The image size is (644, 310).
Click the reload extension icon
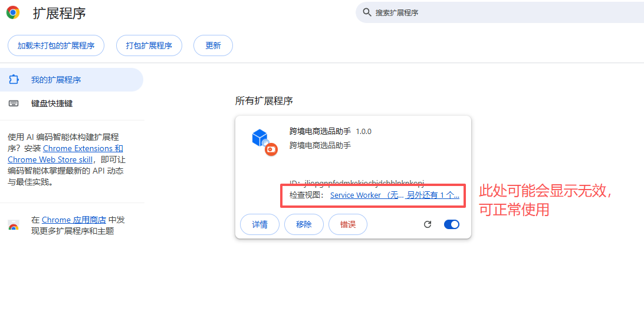[x=428, y=224]
